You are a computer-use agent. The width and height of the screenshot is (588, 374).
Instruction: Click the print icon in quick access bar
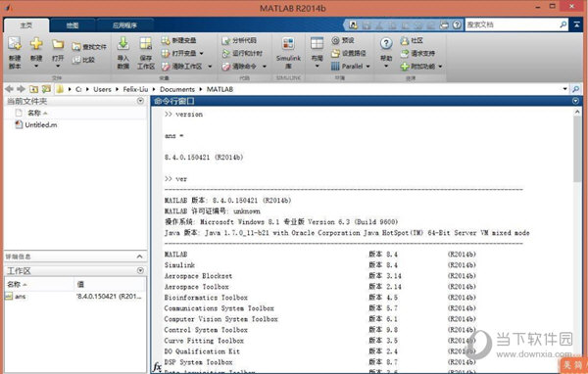click(x=444, y=24)
